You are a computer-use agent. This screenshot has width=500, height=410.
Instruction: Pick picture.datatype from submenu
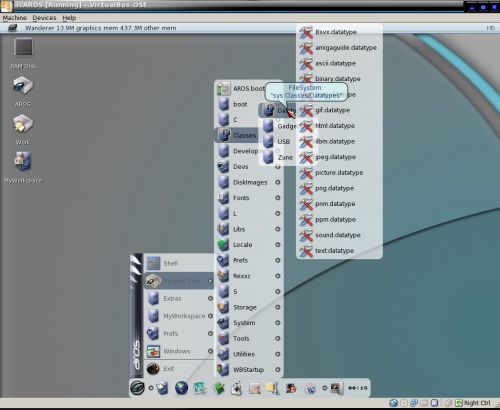(339, 173)
